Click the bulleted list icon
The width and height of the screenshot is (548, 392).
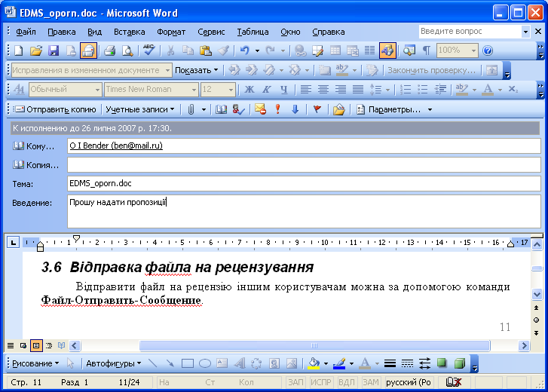coord(423,90)
